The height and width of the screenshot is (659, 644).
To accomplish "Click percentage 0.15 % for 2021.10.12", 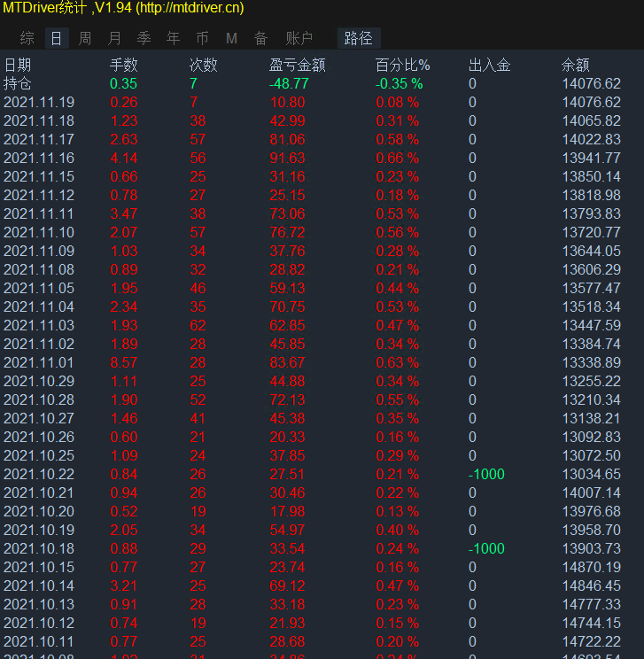I will (x=397, y=623).
